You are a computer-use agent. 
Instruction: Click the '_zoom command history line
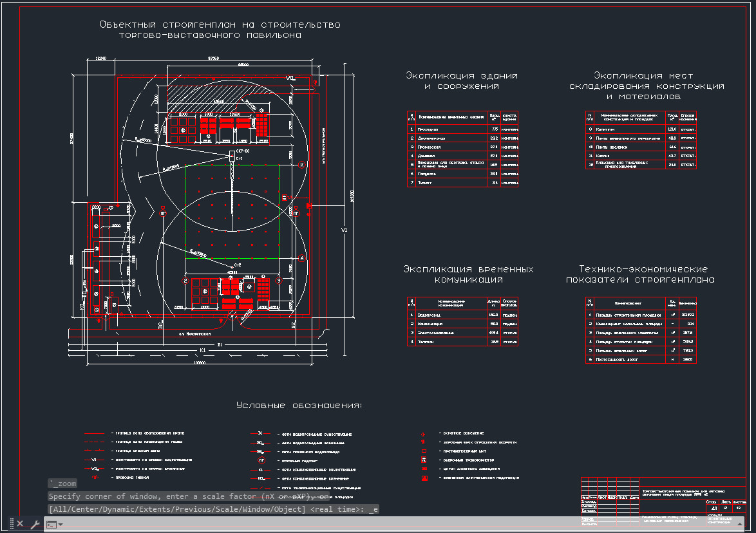tap(62, 483)
